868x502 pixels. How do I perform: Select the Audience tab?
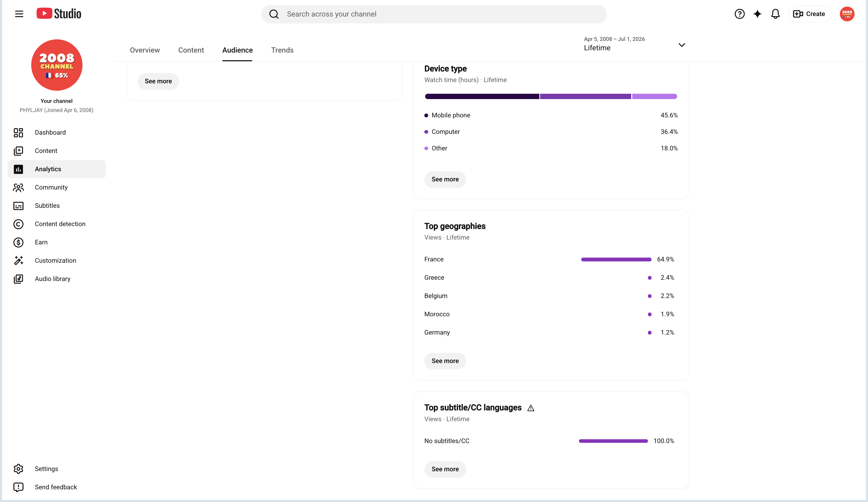(x=237, y=50)
